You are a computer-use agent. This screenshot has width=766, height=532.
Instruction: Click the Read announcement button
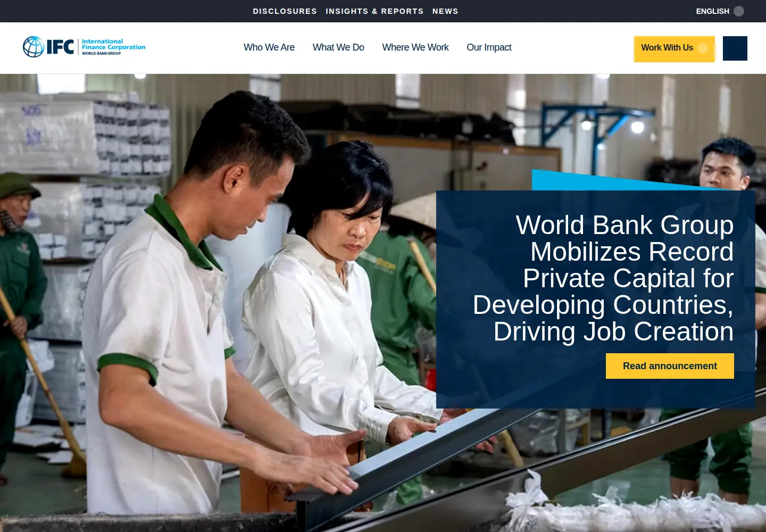click(670, 366)
